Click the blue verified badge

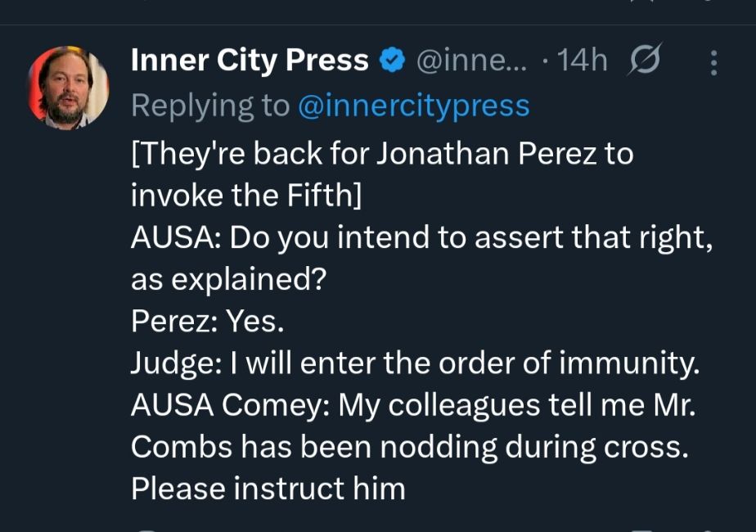(x=392, y=61)
